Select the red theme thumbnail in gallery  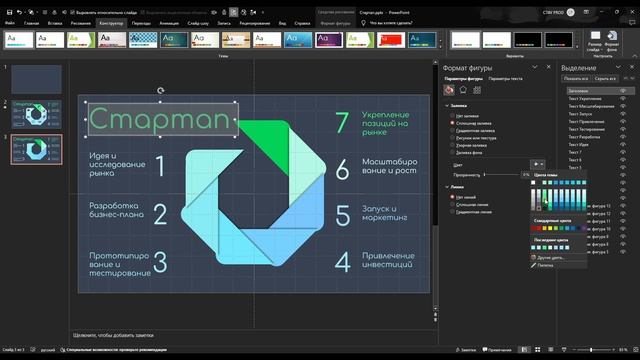point(391,40)
